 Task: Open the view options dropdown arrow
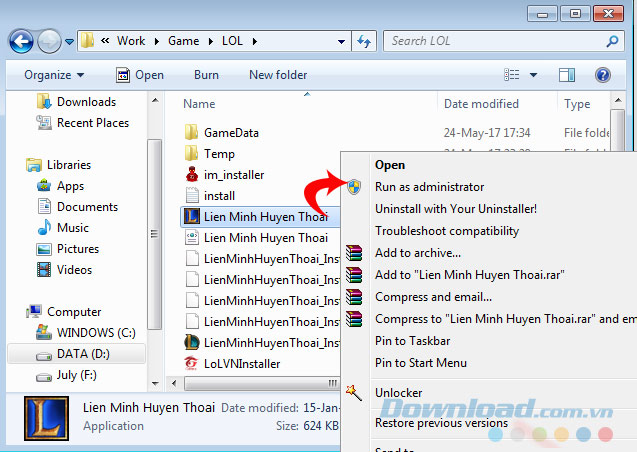click(533, 75)
